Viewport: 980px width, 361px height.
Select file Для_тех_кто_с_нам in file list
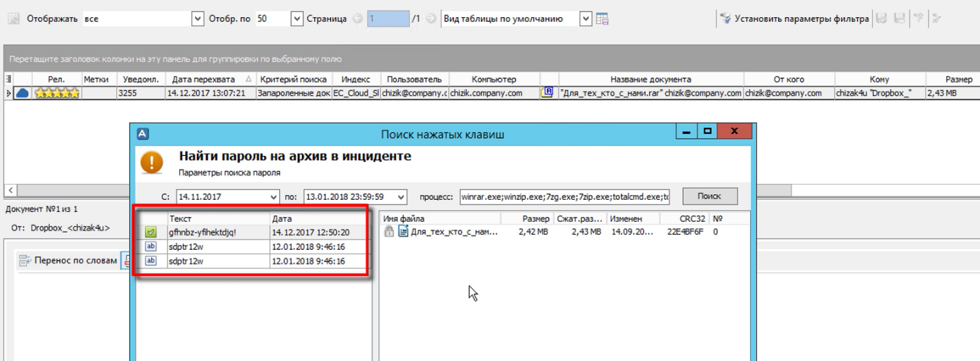[454, 232]
